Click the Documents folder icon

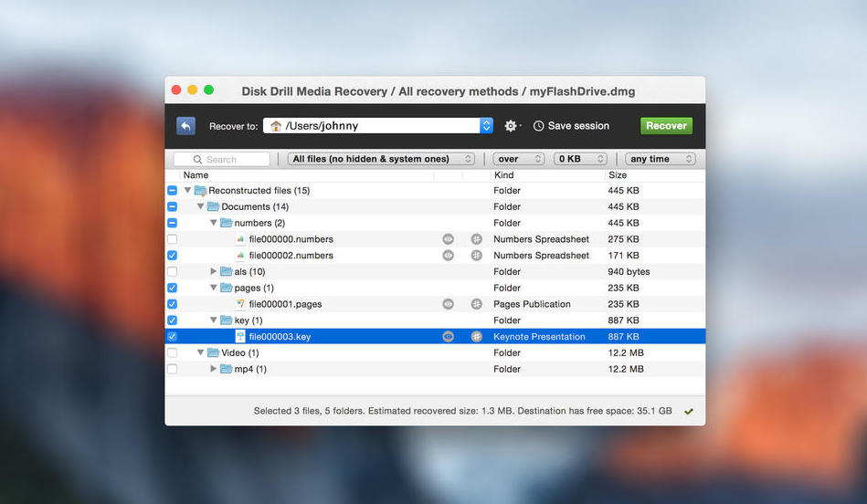214,206
